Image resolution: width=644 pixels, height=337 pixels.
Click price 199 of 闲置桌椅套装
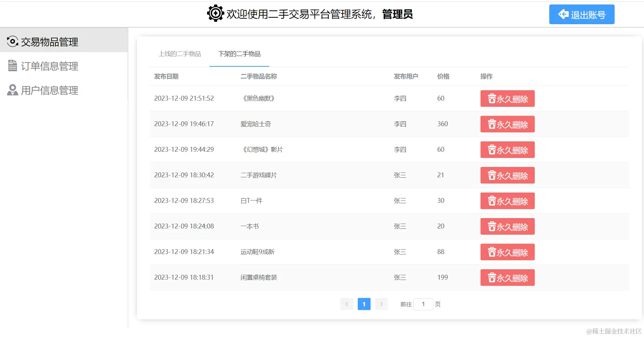(442, 278)
